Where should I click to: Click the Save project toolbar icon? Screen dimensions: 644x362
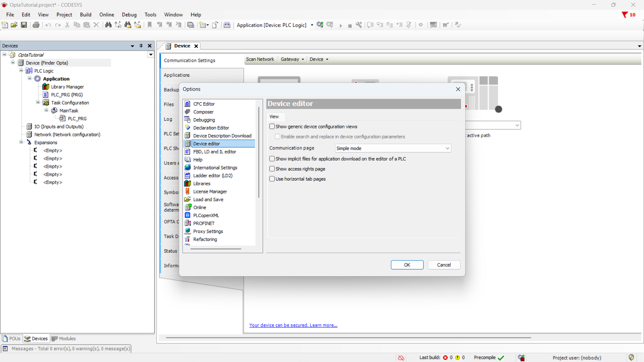pyautogui.click(x=24, y=25)
